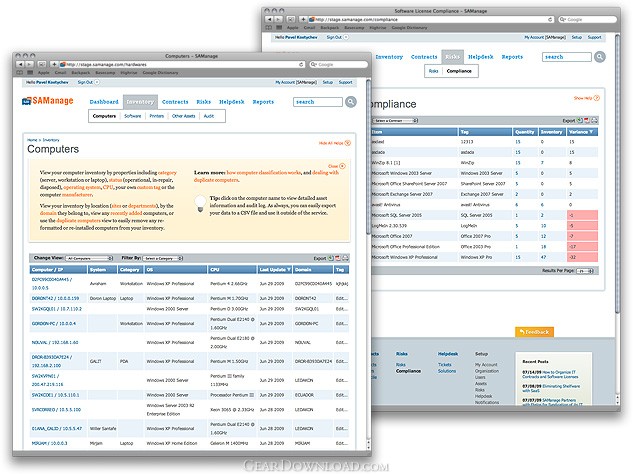The width and height of the screenshot is (633, 474).
Task: Open the bookmarks book icon in the Computers window
Action: pyautogui.click(x=20, y=73)
